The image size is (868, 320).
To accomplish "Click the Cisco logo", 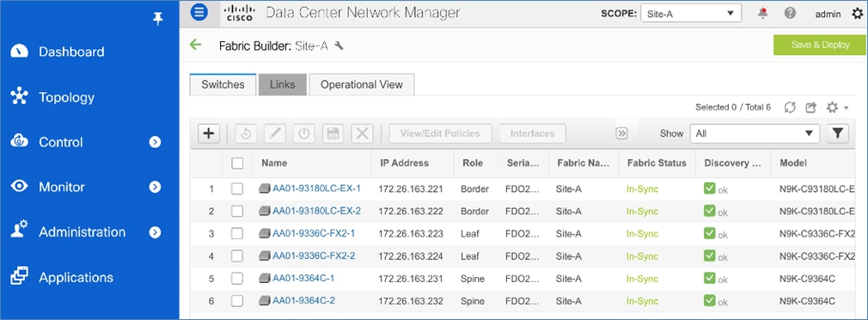I will coord(240,13).
